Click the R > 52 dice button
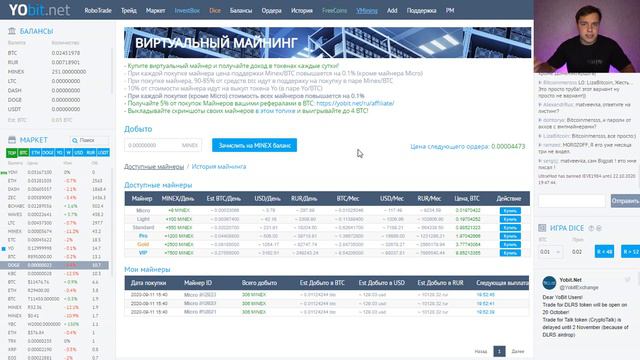The image size is (640, 360). 630,252
